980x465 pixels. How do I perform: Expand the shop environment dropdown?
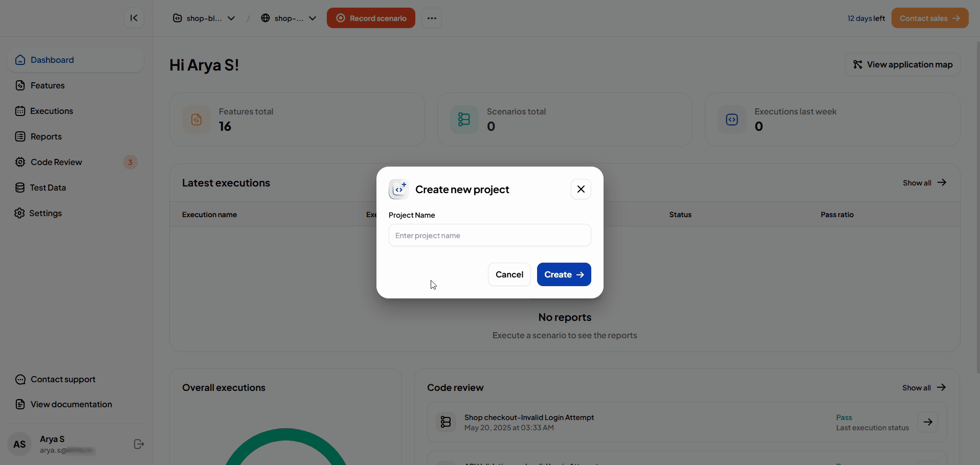(288, 18)
